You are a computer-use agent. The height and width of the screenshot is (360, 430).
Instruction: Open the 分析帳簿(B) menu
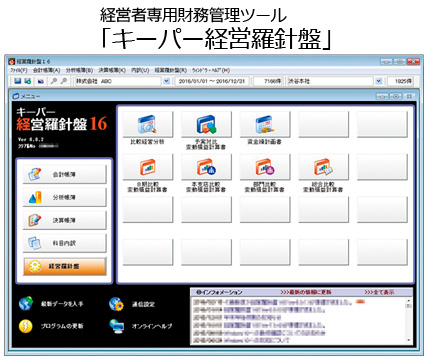79,70
